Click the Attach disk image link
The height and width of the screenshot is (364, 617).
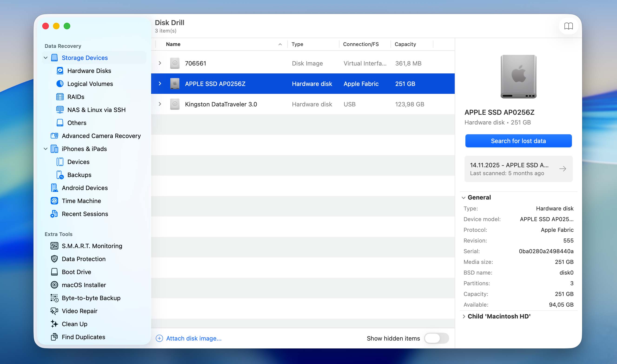click(x=194, y=338)
